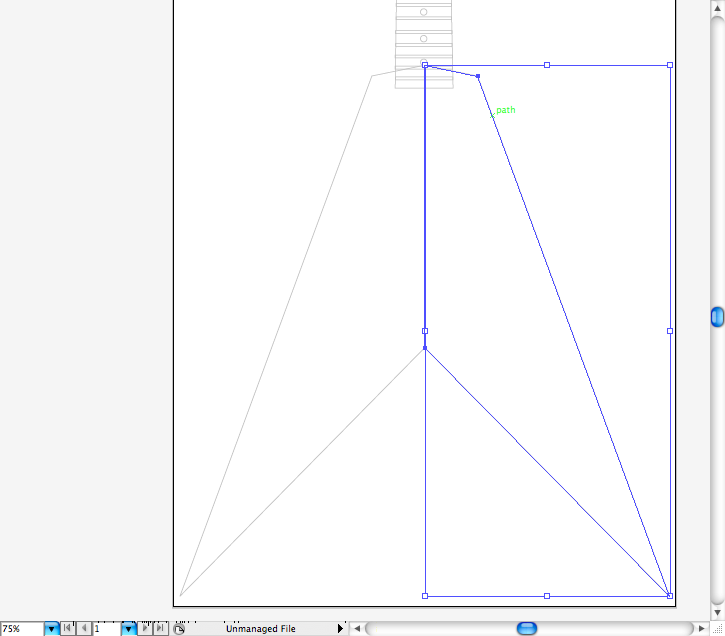Open the zoom level dropdown arrow

[51, 629]
